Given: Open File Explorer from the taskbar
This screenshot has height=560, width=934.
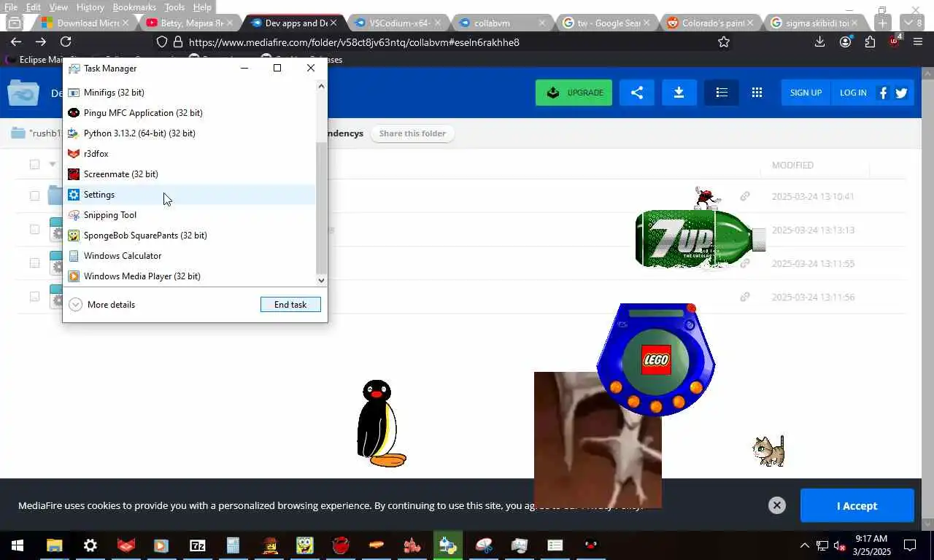Looking at the screenshot, I should coord(55,545).
